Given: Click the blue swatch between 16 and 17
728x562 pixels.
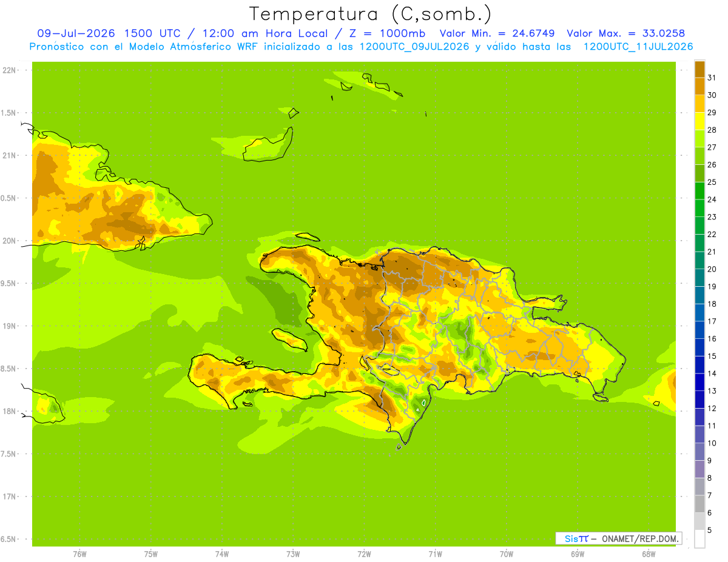Looking at the screenshot, I should tap(699, 330).
